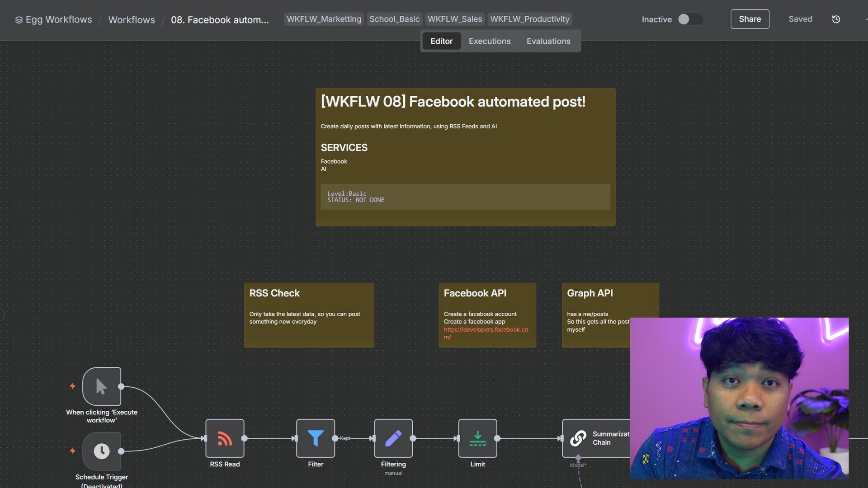Image resolution: width=868 pixels, height=488 pixels.
Task: Switch to the Executions tab
Action: click(x=489, y=41)
